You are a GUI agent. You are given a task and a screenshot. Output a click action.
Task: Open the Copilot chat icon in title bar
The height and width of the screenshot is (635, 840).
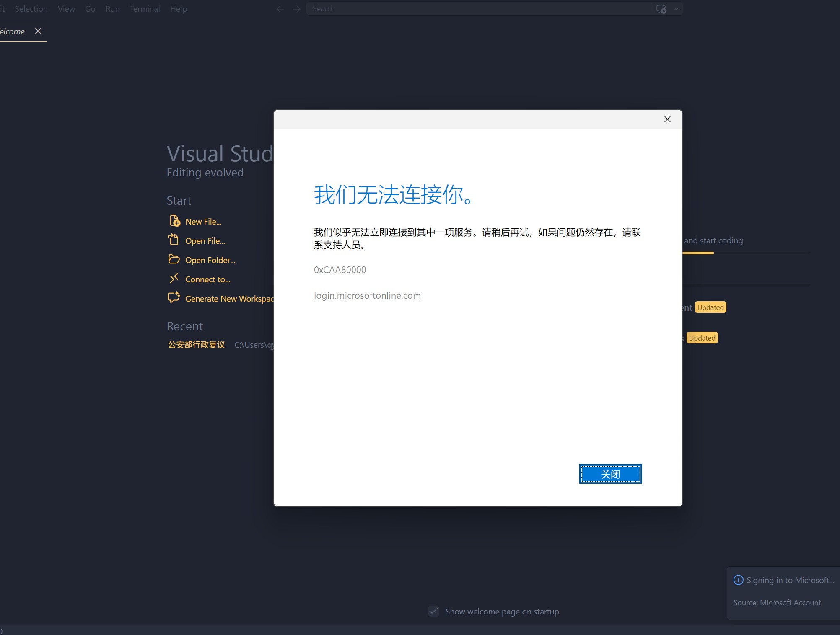point(661,9)
